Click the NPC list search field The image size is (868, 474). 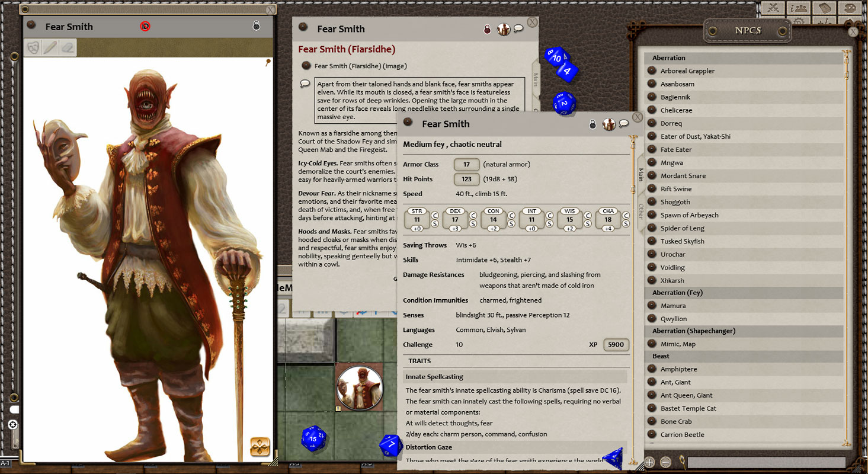coord(765,462)
